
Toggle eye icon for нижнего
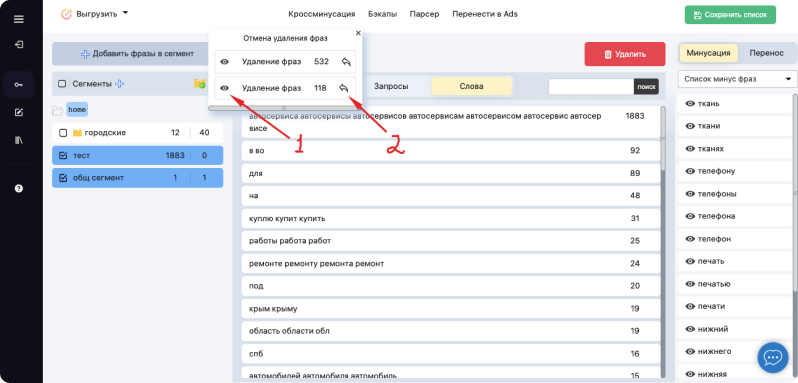tap(691, 351)
